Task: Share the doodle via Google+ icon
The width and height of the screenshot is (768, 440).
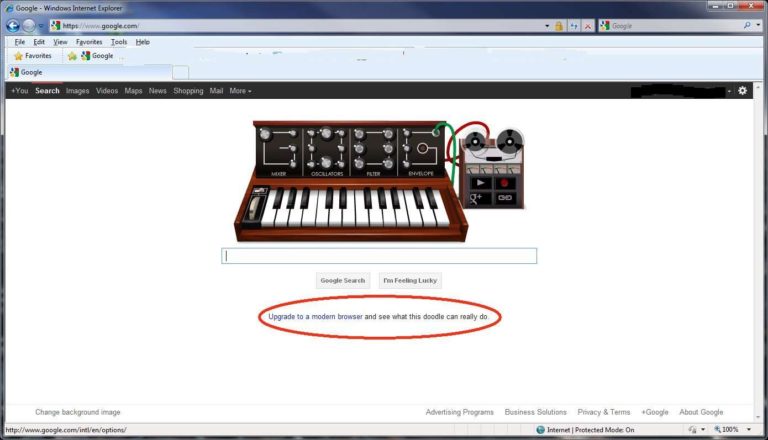Action: pos(477,199)
